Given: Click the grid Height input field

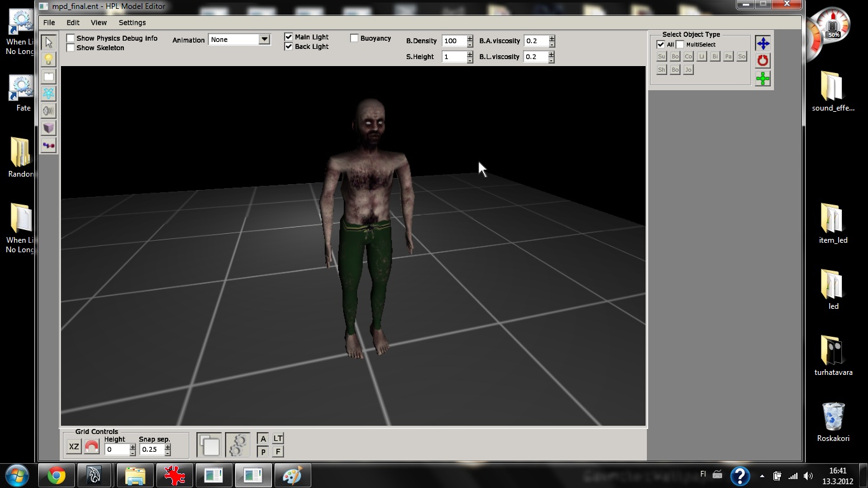Looking at the screenshot, I should [x=116, y=449].
